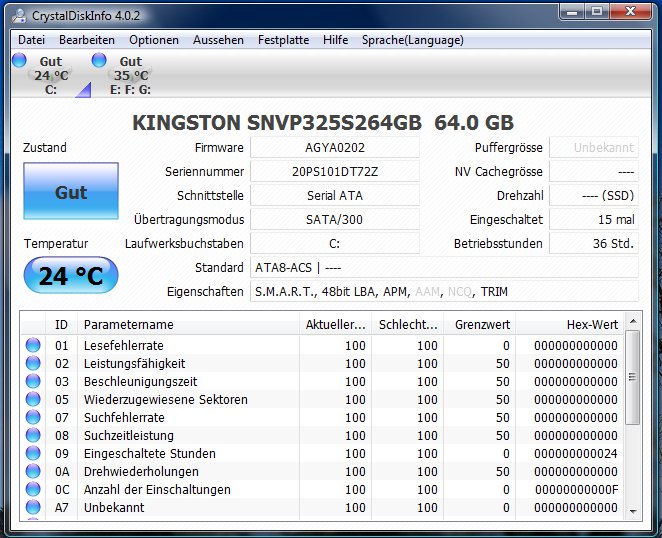Minimize the CrystalDiskInfo window

572,11
